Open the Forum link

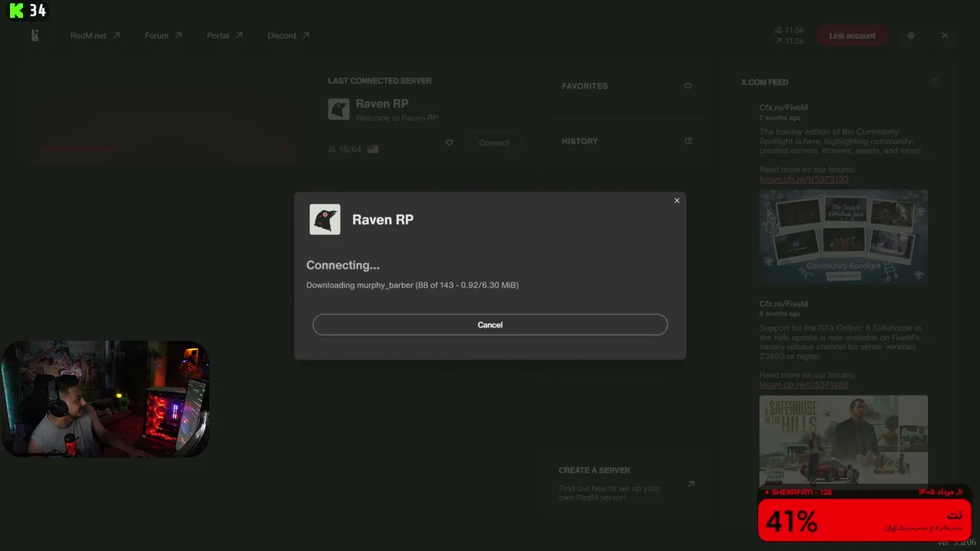point(163,36)
